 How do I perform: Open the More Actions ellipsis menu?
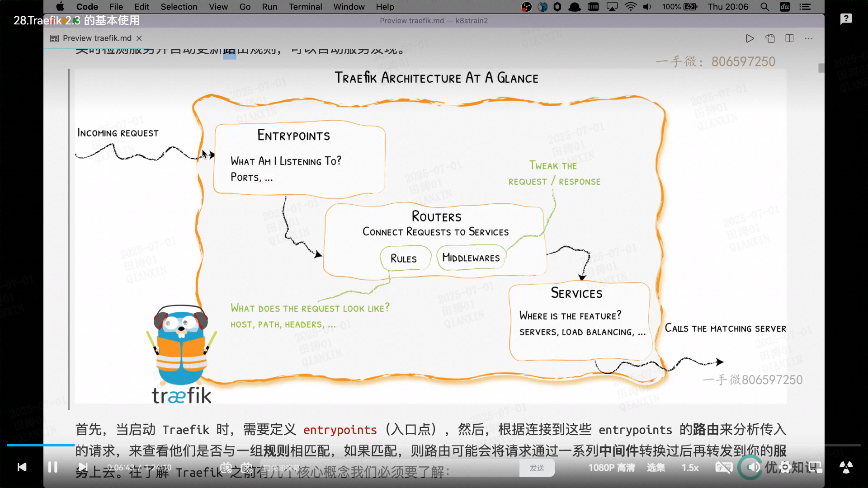pyautogui.click(x=809, y=38)
